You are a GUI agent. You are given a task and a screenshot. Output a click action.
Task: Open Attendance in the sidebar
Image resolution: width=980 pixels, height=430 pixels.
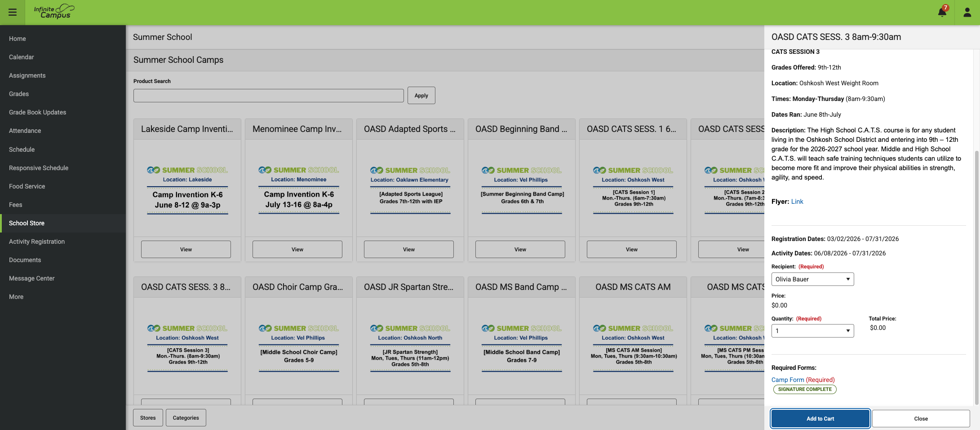pyautogui.click(x=63, y=131)
